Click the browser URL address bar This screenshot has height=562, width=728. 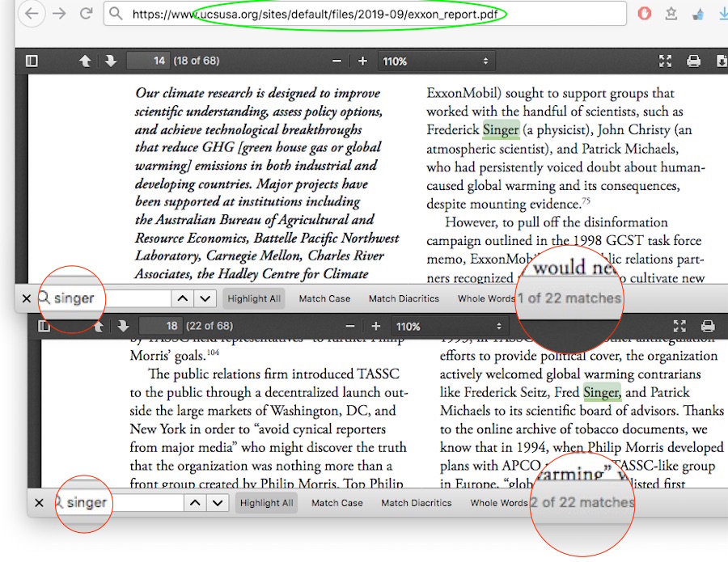(364, 14)
